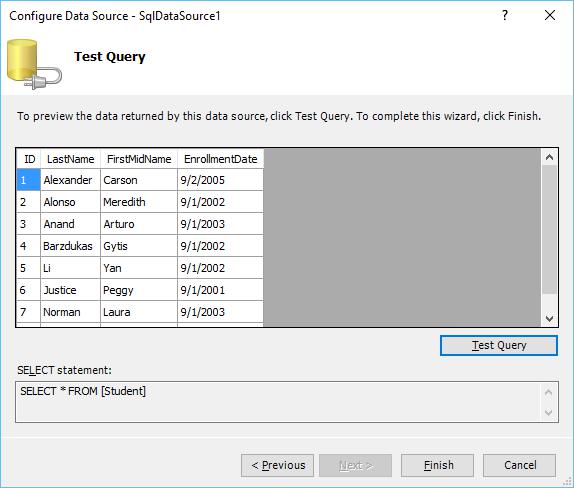Click the results grid vertical scrollbar thumb
The width and height of the screenshot is (574, 488).
coord(549,230)
